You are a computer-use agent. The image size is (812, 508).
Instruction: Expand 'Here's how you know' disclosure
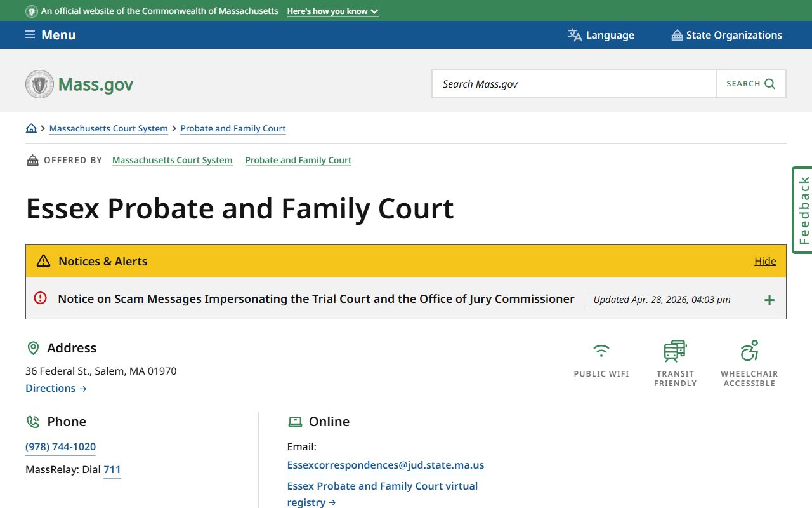[x=332, y=11]
